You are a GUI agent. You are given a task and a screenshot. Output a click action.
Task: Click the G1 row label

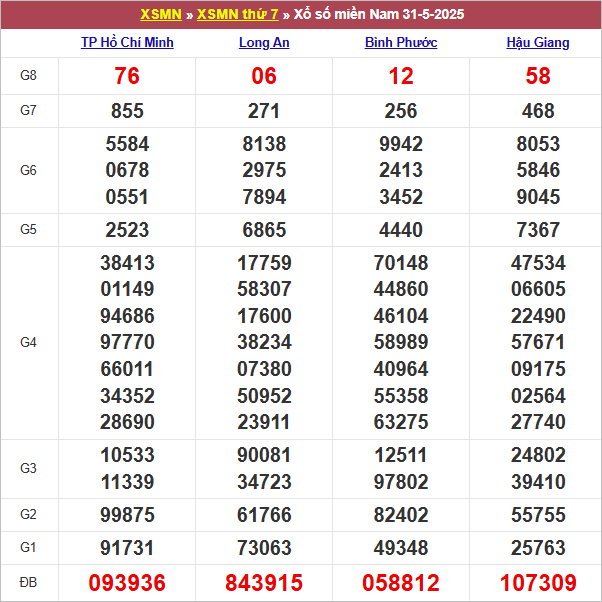click(x=28, y=547)
